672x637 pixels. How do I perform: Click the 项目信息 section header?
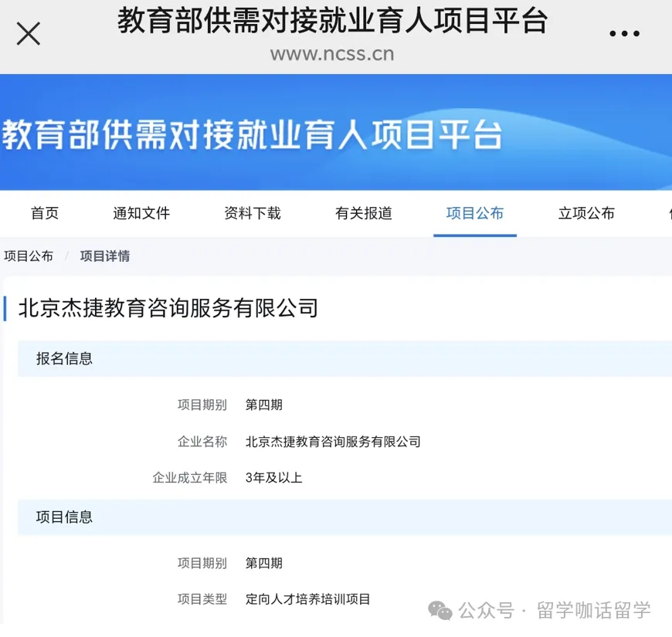[344, 517]
